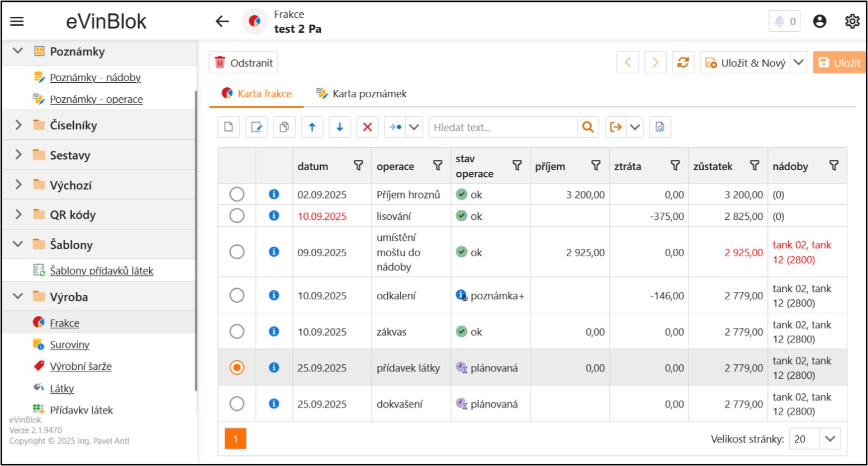The width and height of the screenshot is (868, 466).
Task: Open filter for the datum column
Action: click(359, 166)
